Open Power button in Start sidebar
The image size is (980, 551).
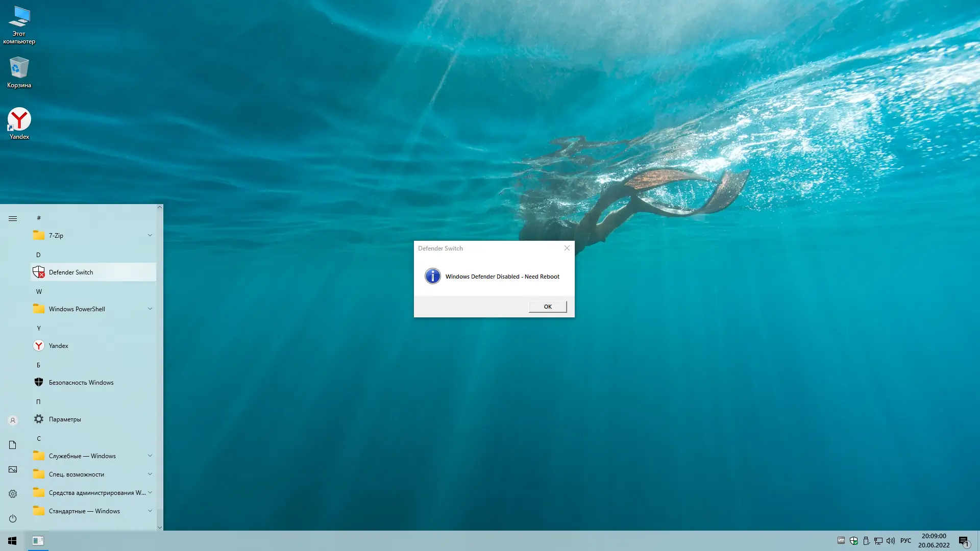(13, 518)
